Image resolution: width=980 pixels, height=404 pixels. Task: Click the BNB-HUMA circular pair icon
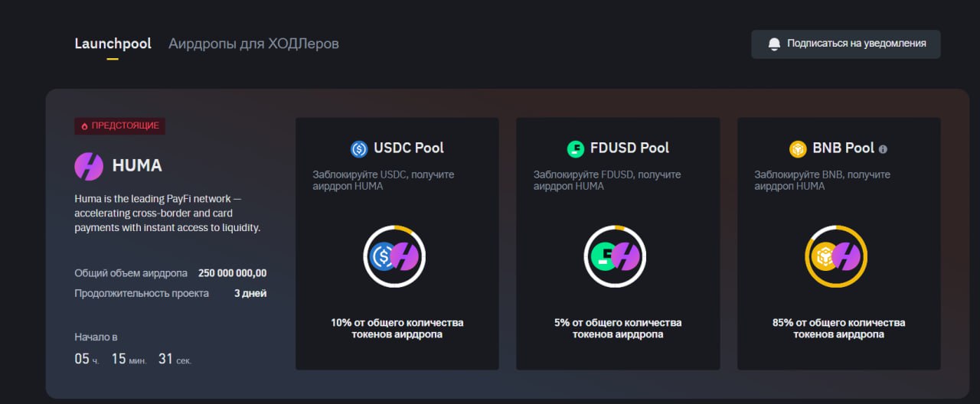click(x=836, y=256)
